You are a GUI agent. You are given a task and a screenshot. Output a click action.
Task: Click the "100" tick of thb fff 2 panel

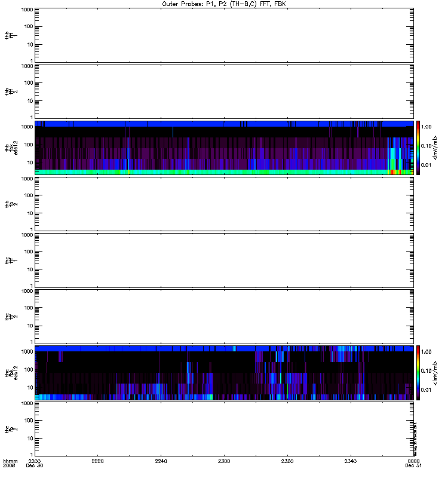tap(29, 83)
